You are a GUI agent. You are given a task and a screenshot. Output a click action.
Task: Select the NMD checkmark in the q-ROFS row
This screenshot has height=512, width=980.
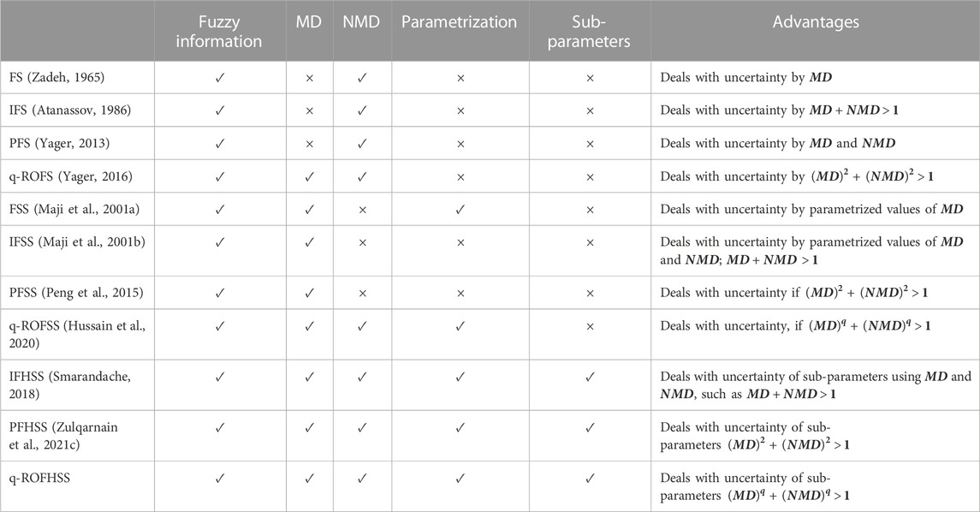point(362,177)
